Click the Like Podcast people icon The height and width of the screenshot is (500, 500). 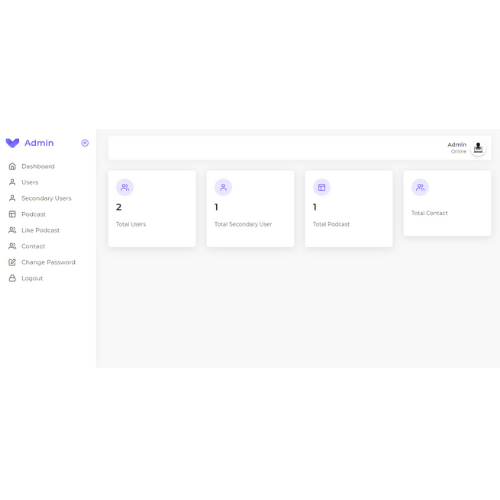click(12, 230)
